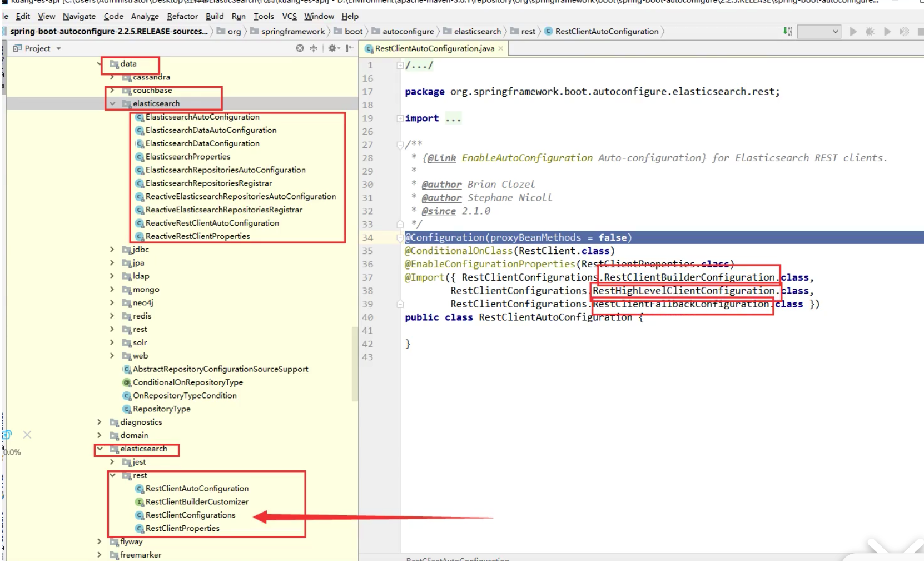Expand the freemarker package

(x=100, y=555)
